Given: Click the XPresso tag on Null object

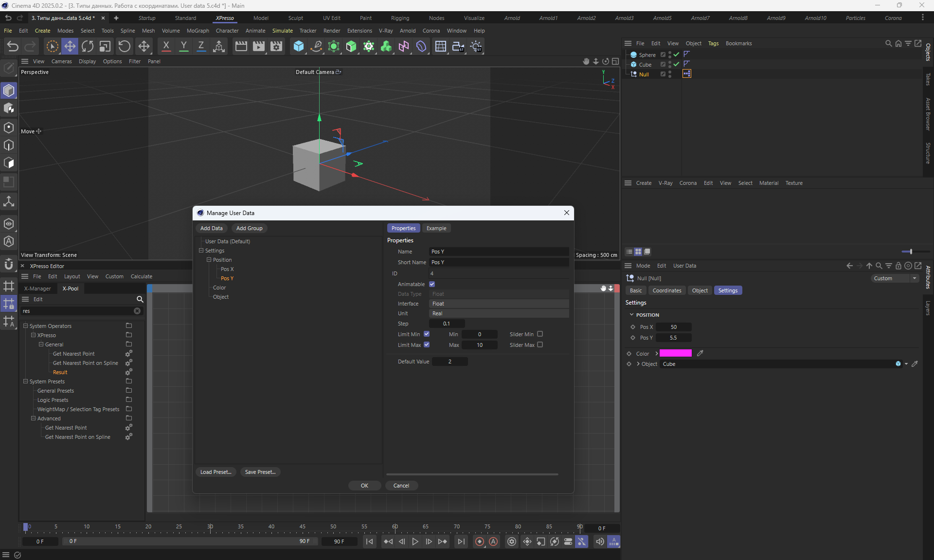Looking at the screenshot, I should pyautogui.click(x=686, y=74).
